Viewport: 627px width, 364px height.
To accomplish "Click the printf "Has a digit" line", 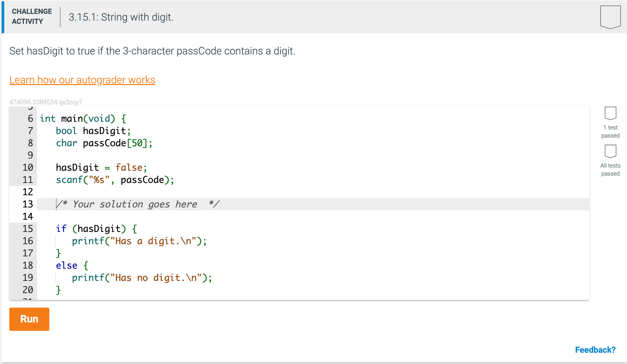I will click(139, 241).
